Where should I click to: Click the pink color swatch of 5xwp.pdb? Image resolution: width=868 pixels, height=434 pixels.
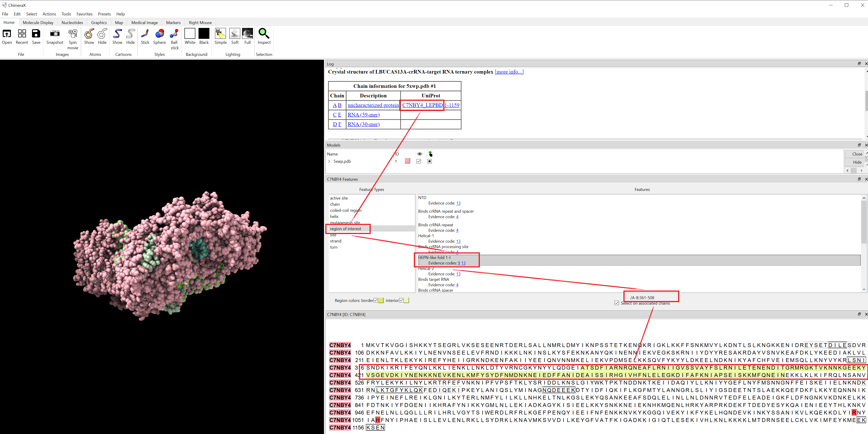coord(407,161)
